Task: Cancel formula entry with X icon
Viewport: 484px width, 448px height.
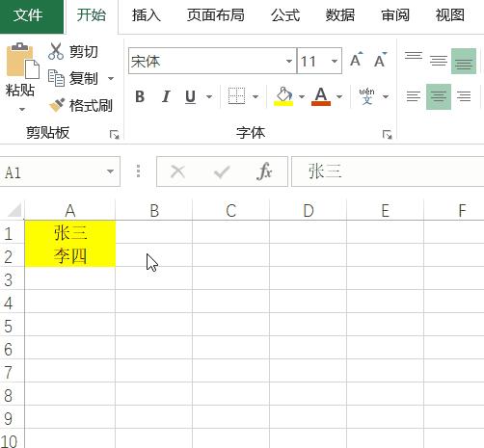Action: click(177, 171)
